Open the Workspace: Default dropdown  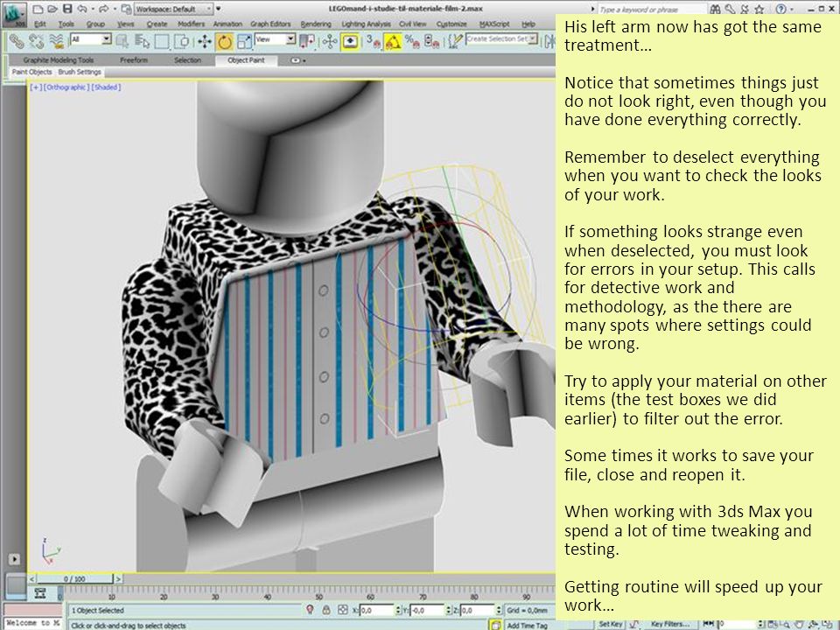pos(173,9)
